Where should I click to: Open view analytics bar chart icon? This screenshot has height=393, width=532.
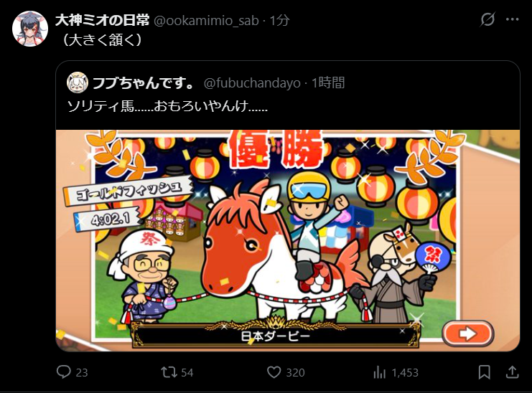pyautogui.click(x=379, y=372)
